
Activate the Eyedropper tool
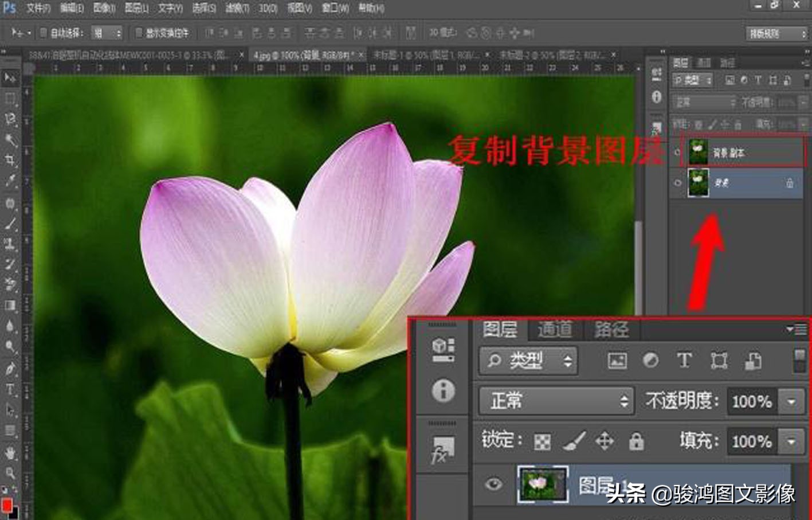pos(10,181)
